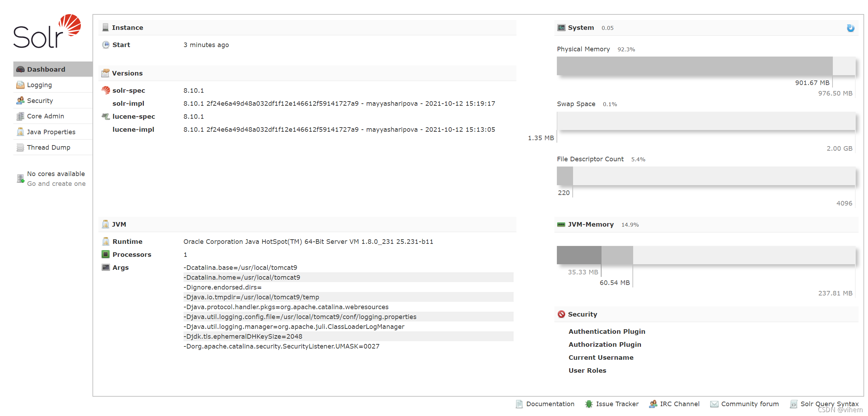The image size is (868, 416).
Task: Click the Runtime Java HotSpot value
Action: [308, 241]
